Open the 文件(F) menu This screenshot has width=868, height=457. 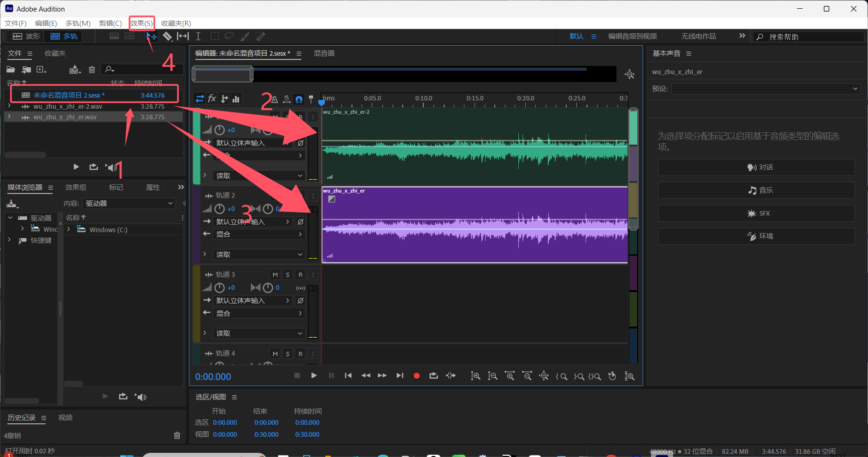16,23
